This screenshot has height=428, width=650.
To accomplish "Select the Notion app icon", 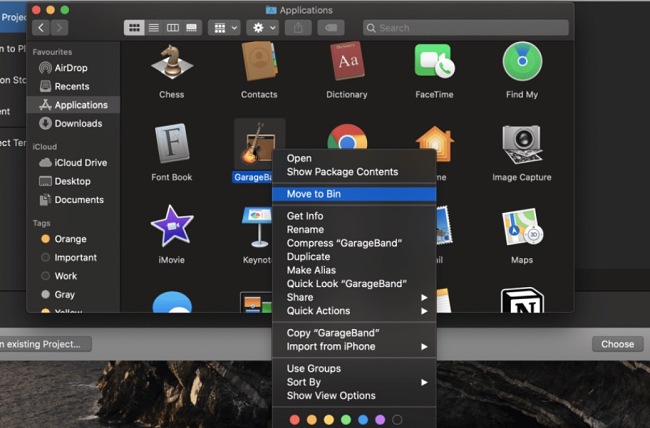I will tap(522, 300).
